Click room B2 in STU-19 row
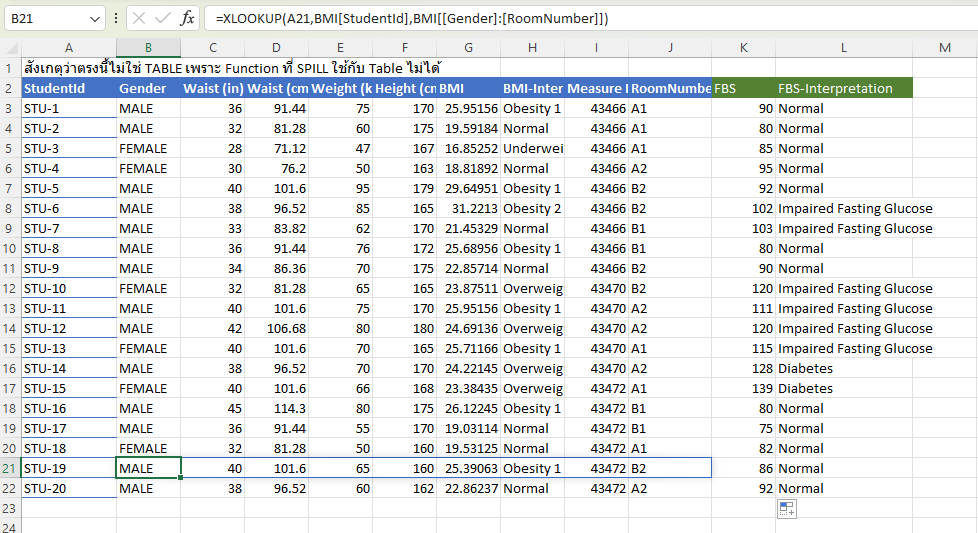The width and height of the screenshot is (978, 533). [x=671, y=469]
